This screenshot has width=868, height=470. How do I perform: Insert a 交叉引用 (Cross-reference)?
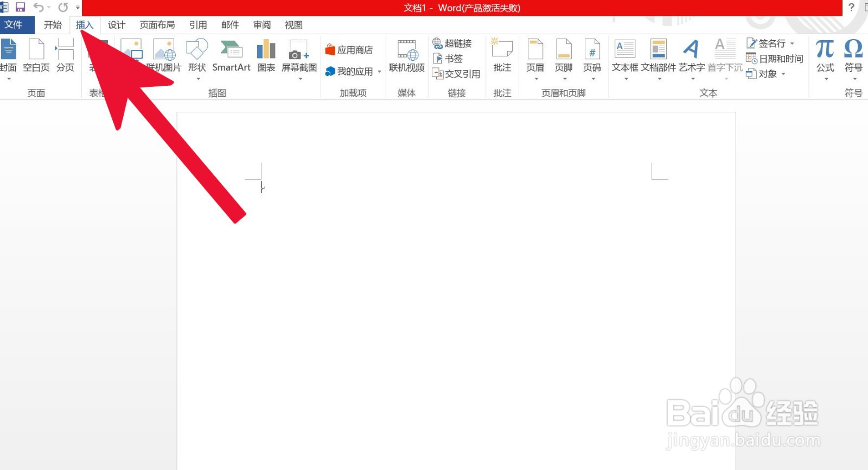click(x=456, y=74)
